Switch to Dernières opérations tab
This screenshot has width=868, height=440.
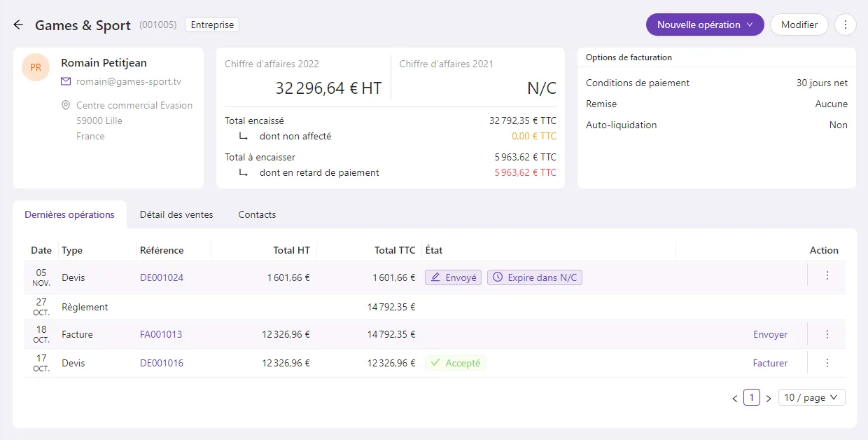tap(69, 214)
